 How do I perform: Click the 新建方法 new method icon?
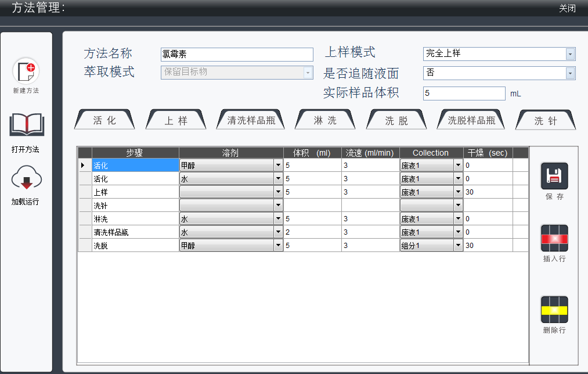coord(26,71)
